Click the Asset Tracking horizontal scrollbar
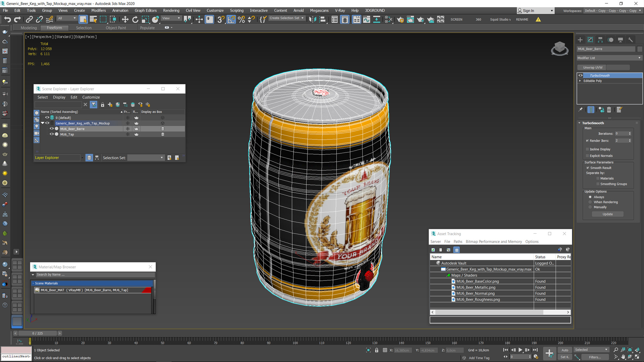Screen dimensions: 644x362 coord(489,312)
